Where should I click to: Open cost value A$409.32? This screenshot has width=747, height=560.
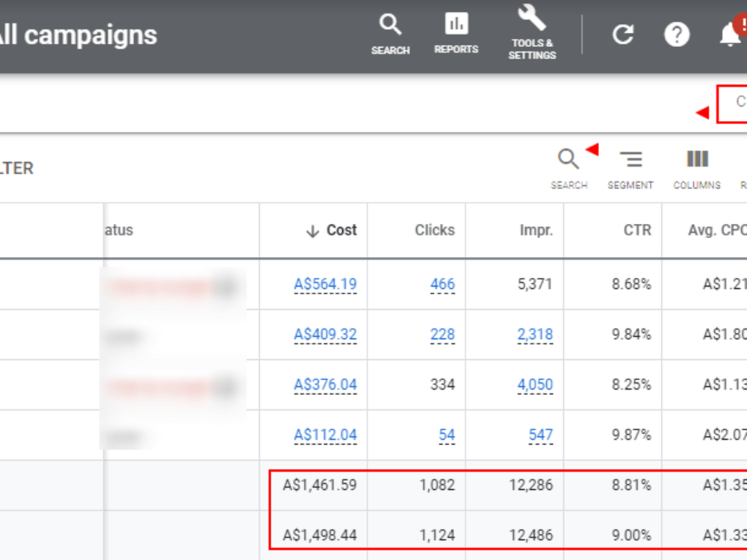pyautogui.click(x=326, y=335)
